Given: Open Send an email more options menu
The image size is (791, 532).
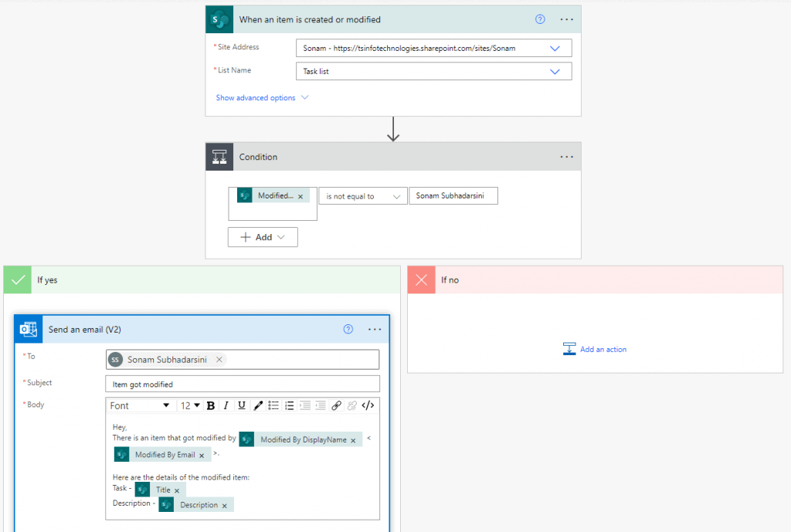Looking at the screenshot, I should pyautogui.click(x=375, y=329).
